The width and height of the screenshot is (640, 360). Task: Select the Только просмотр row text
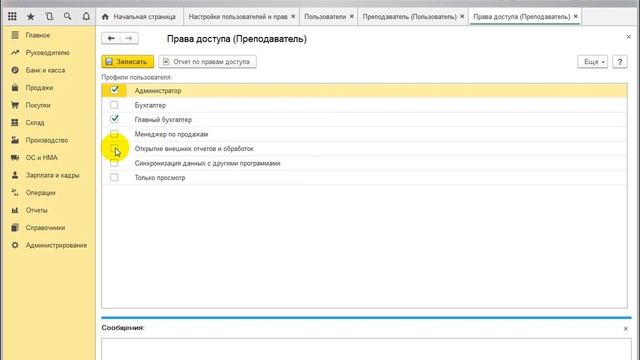(x=160, y=178)
